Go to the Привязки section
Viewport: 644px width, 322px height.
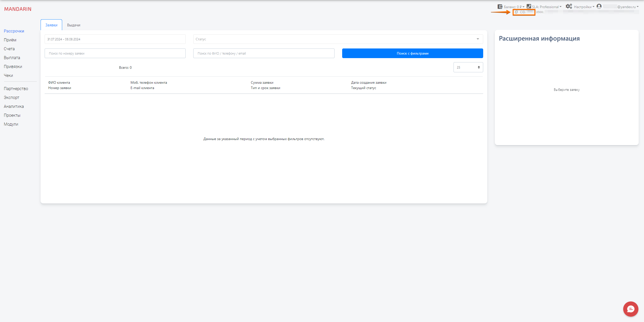pos(13,66)
